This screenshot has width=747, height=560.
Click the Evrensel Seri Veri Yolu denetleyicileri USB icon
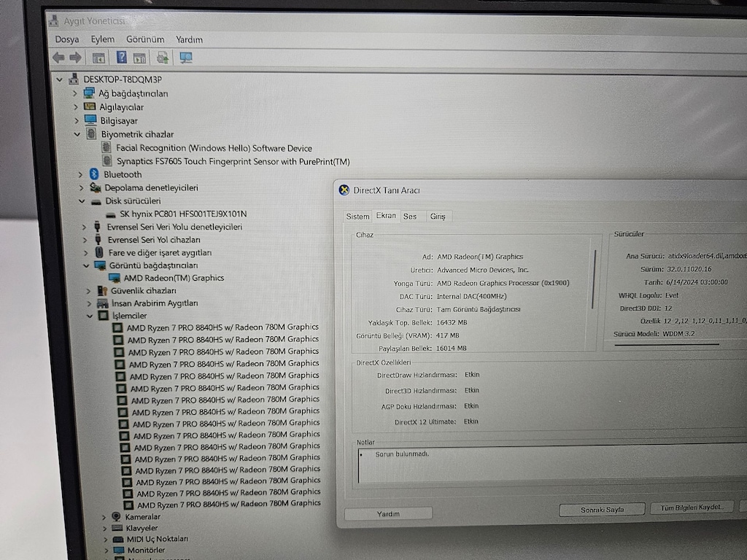click(97, 227)
